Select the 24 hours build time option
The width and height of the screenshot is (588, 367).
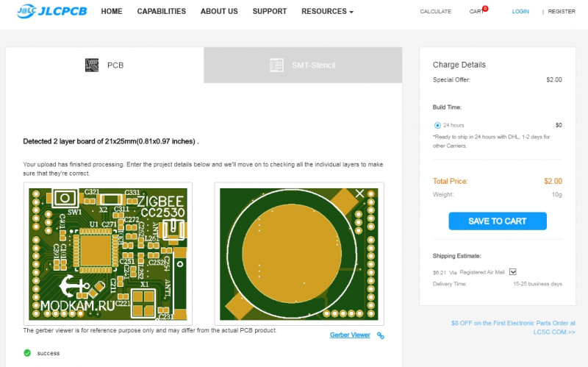point(438,125)
